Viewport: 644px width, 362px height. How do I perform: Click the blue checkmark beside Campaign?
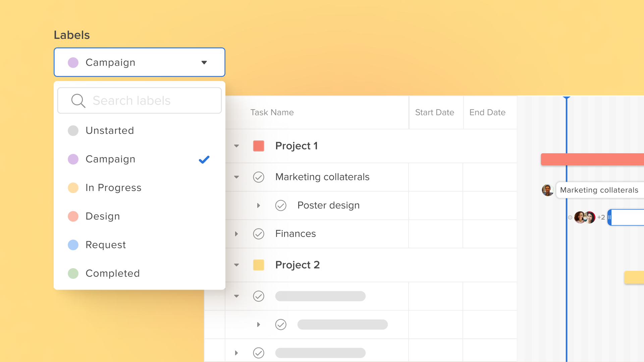(x=204, y=160)
